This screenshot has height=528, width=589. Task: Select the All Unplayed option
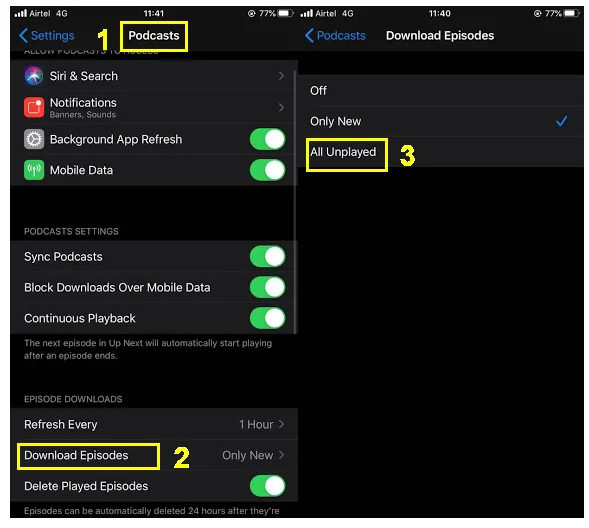pos(441,152)
